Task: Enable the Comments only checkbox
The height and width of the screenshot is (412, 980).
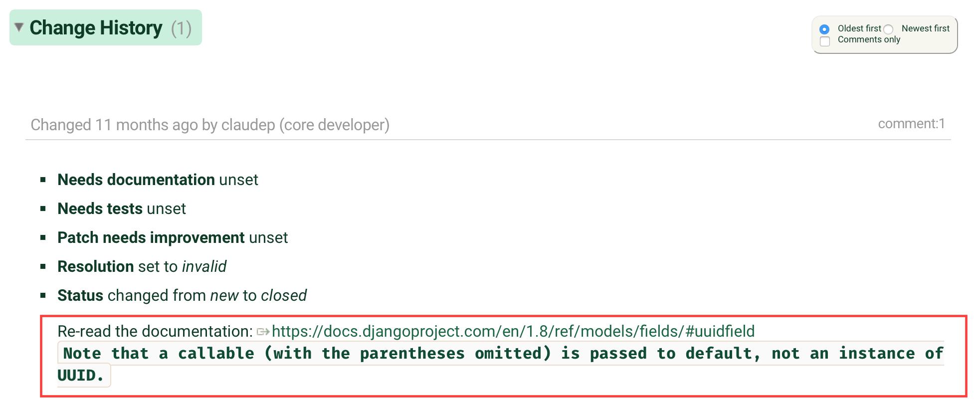Action: pyautogui.click(x=825, y=41)
